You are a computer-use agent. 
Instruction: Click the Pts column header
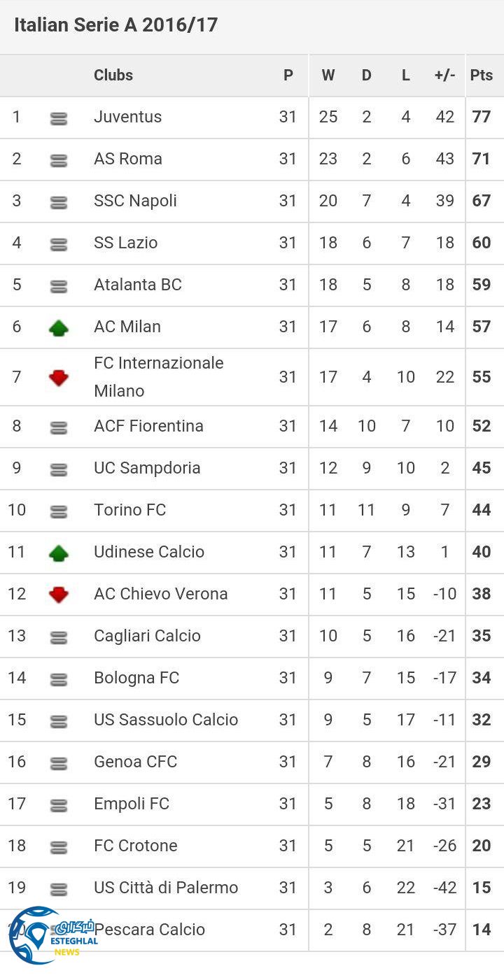tap(482, 75)
